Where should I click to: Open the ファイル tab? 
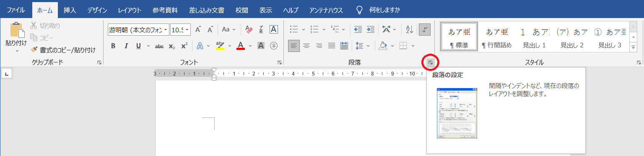(x=16, y=10)
